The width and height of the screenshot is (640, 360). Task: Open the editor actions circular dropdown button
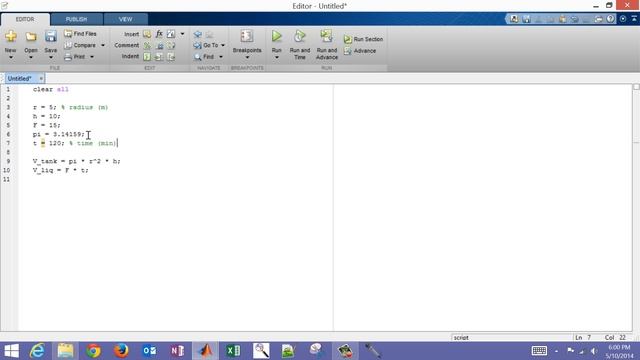point(622,19)
